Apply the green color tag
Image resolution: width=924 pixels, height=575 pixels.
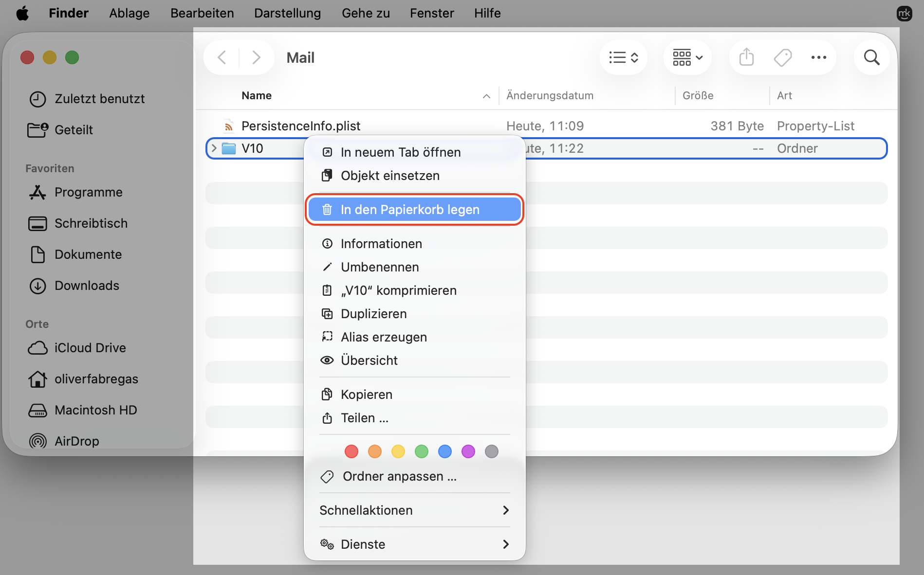[x=422, y=451]
